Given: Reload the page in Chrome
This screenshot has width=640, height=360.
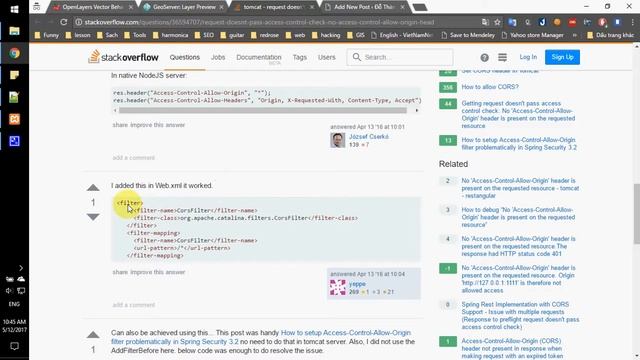Looking at the screenshot, I should [x=64, y=22].
